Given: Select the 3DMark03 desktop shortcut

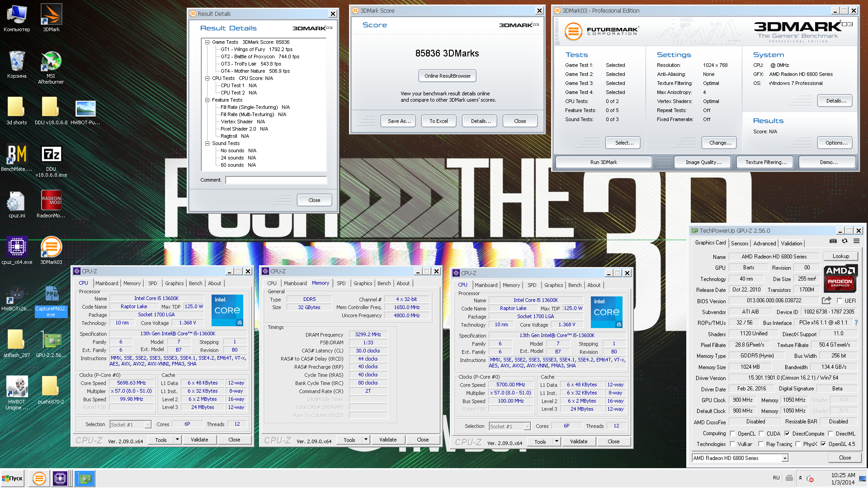Looking at the screenshot, I should pos(51,251).
